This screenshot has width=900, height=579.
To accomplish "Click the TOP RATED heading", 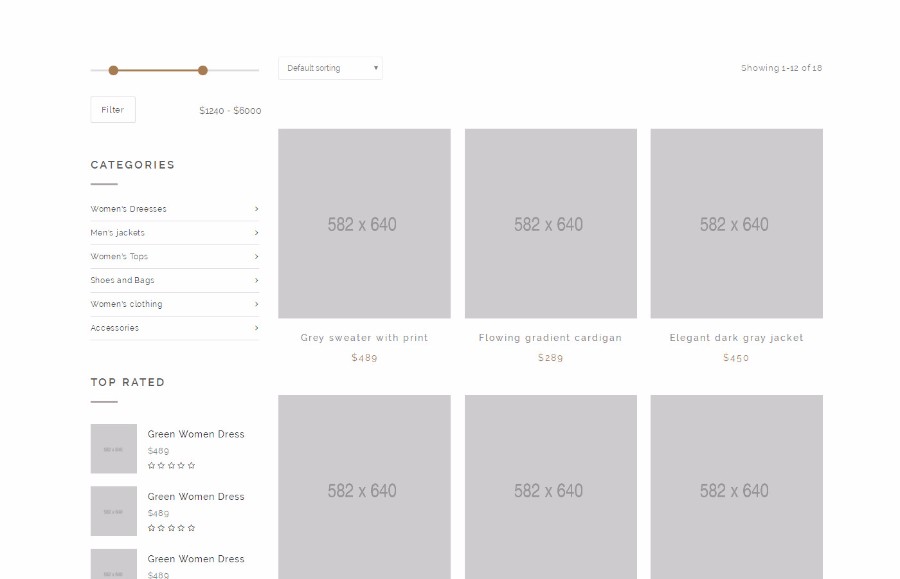I will pos(127,382).
